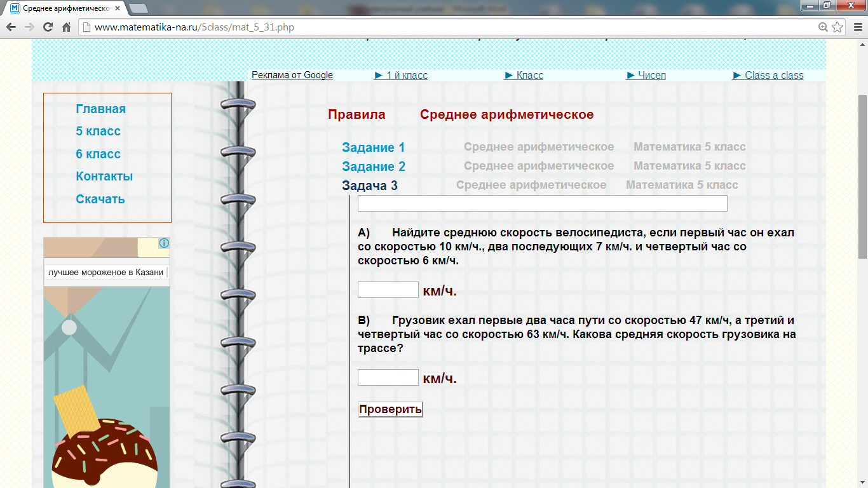Open the 5 класс menu link
Image resolution: width=868 pixels, height=488 pixels.
tap(98, 132)
